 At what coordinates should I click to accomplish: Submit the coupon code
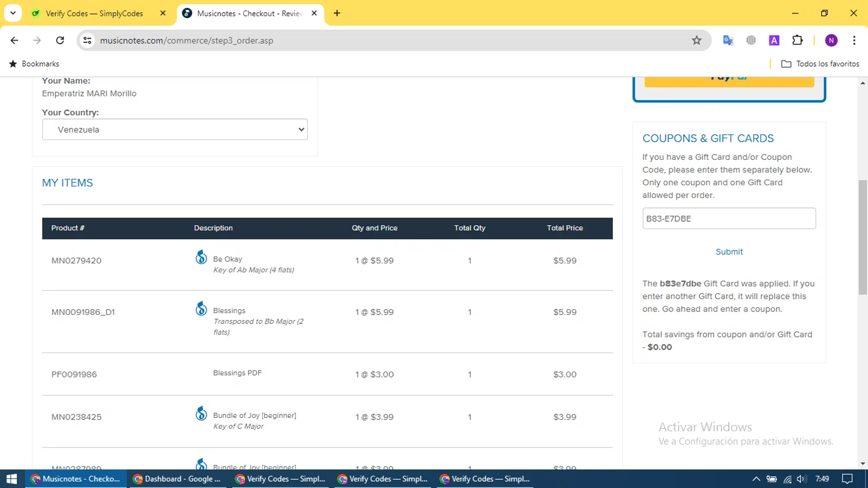[729, 252]
